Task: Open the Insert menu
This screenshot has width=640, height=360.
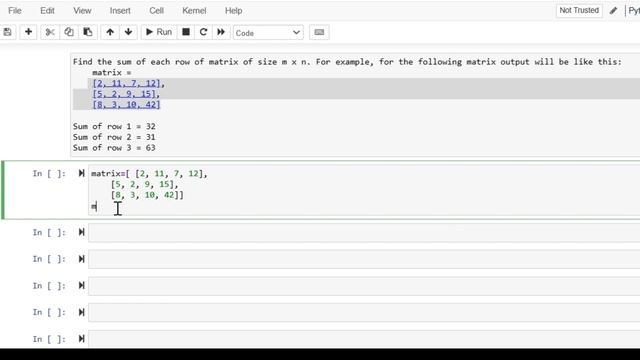Action: coord(120,11)
